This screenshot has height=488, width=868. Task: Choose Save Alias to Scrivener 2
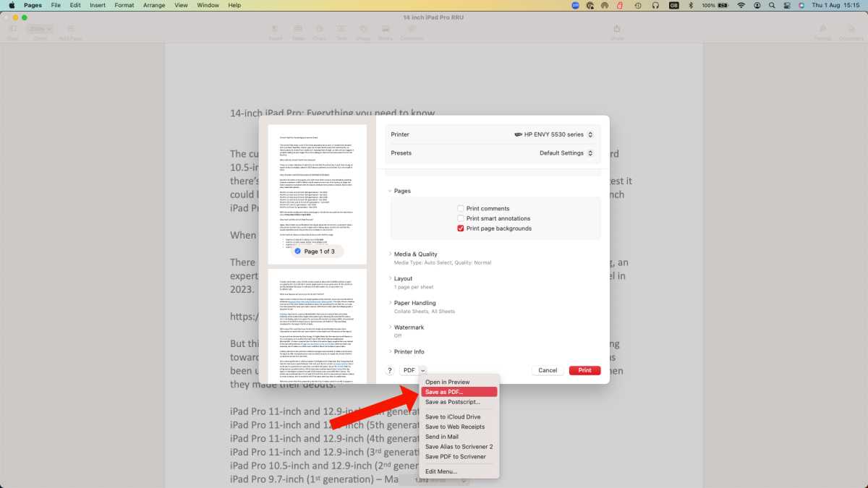pyautogui.click(x=459, y=447)
